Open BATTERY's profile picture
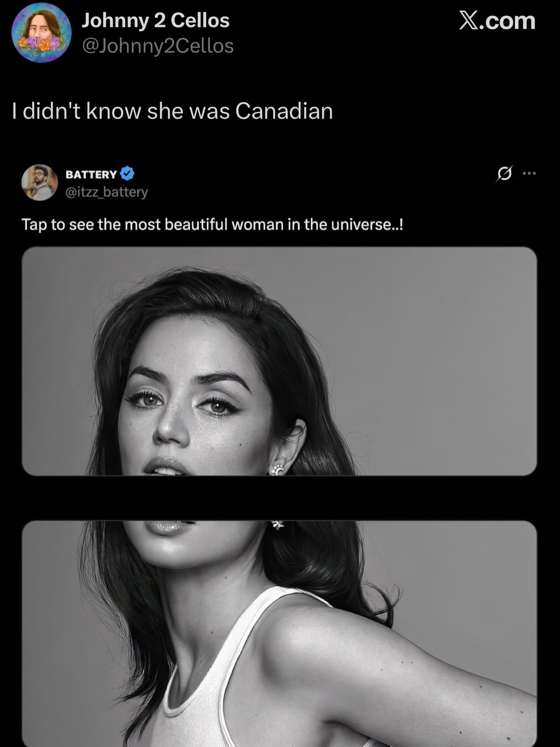The image size is (560, 747). [x=40, y=182]
